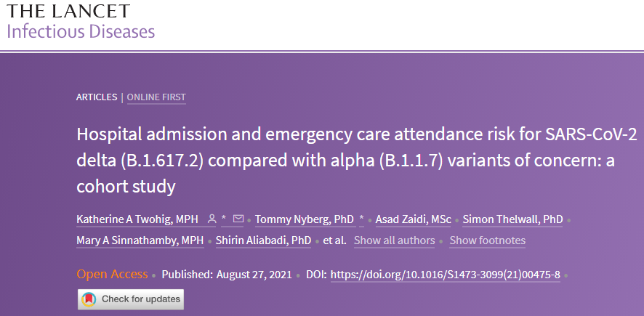
Task: Click the email envelope icon beside Twohig
Action: [238, 219]
